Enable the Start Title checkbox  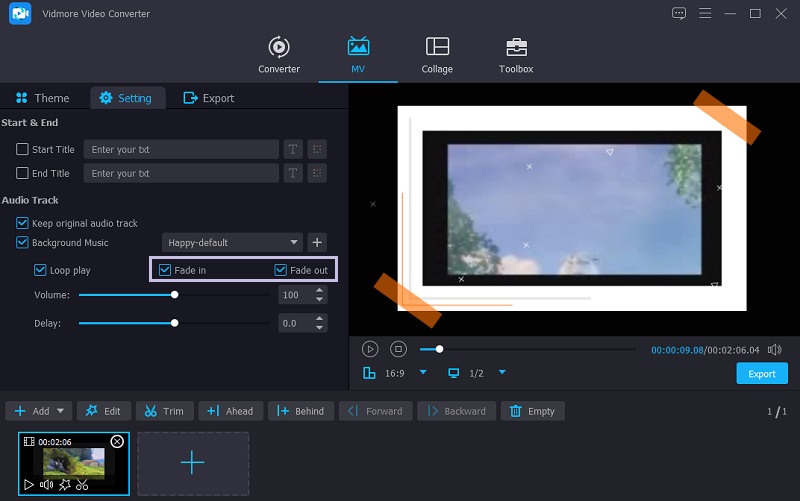click(x=22, y=150)
